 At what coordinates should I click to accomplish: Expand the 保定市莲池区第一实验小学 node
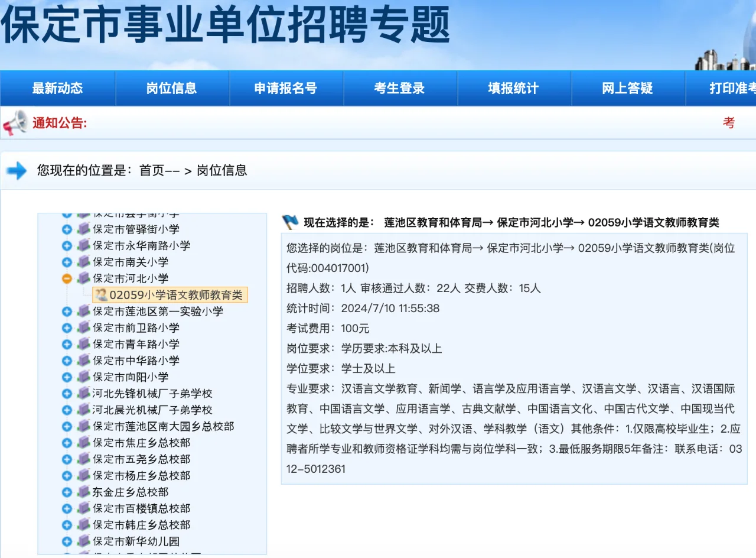(67, 312)
